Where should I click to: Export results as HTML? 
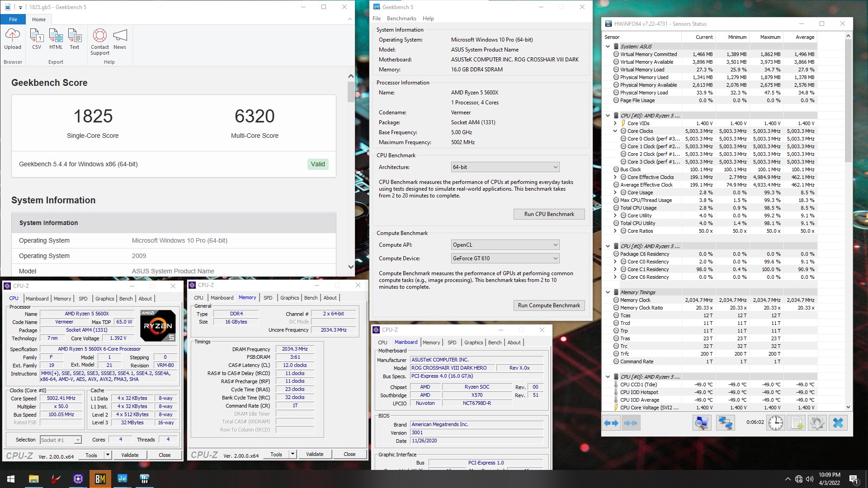coord(56,39)
